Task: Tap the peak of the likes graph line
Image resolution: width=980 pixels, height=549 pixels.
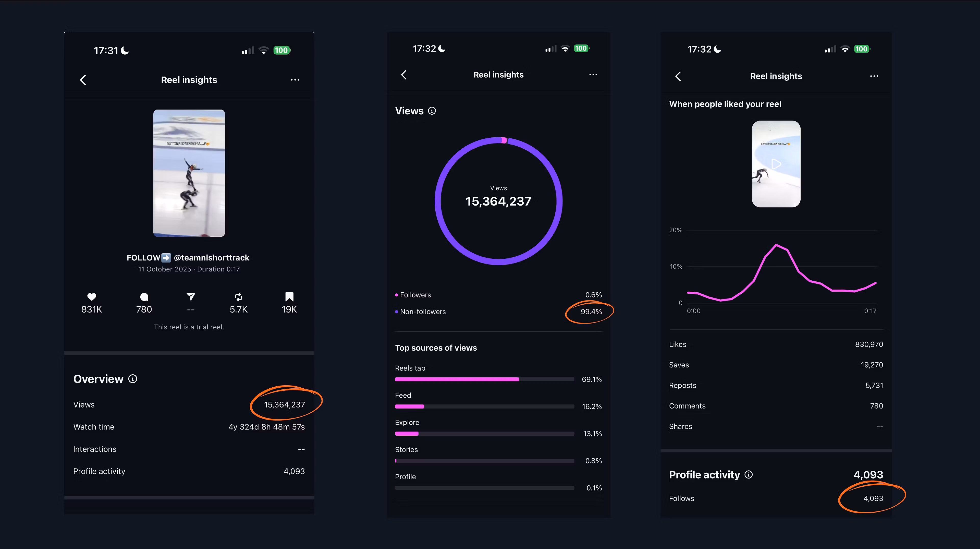Action: pos(776,245)
